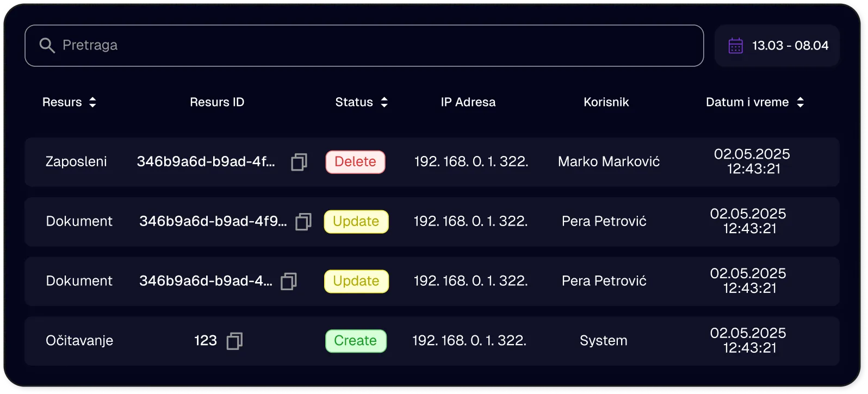Click the red Delete status badge
868x394 pixels.
coord(355,162)
